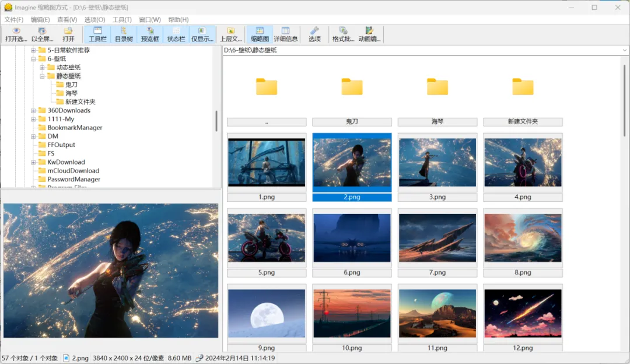Viewport: 630px width, 364px height.
Task: Select the 4.png thumbnail
Action: 523,162
